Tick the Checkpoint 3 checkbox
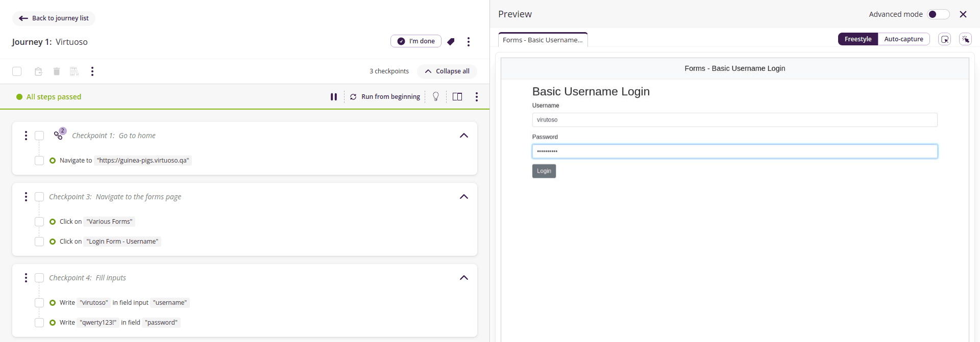This screenshot has width=980, height=342. point(39,197)
